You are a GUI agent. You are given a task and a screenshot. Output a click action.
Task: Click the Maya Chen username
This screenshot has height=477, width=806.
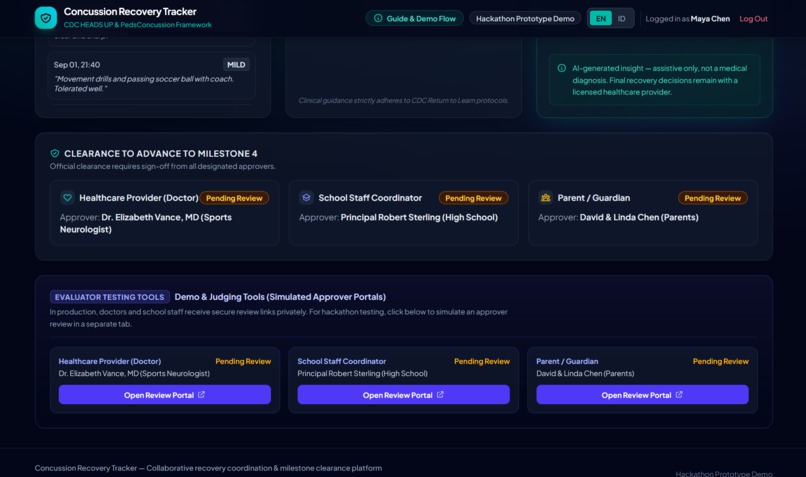(710, 19)
